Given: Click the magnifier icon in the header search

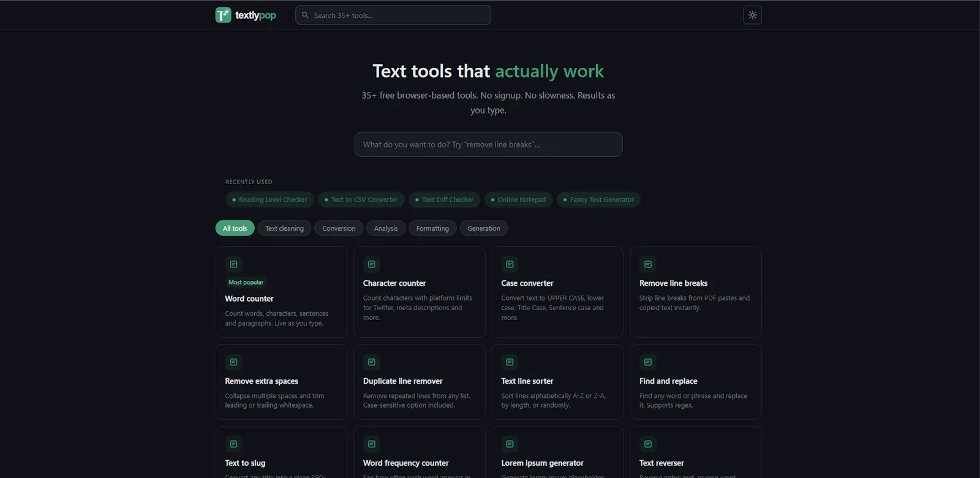Looking at the screenshot, I should point(305,15).
